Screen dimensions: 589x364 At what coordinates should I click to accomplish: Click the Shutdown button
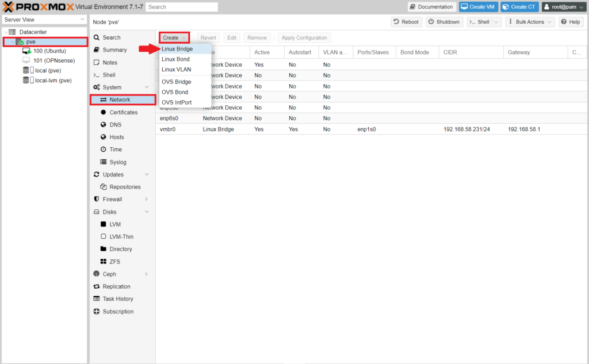pyautogui.click(x=444, y=22)
